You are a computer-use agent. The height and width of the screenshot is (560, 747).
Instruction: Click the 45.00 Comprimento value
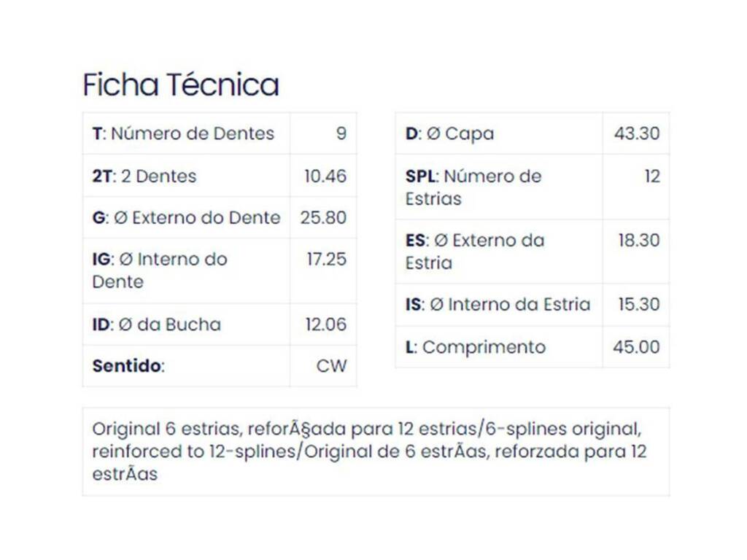tap(636, 346)
